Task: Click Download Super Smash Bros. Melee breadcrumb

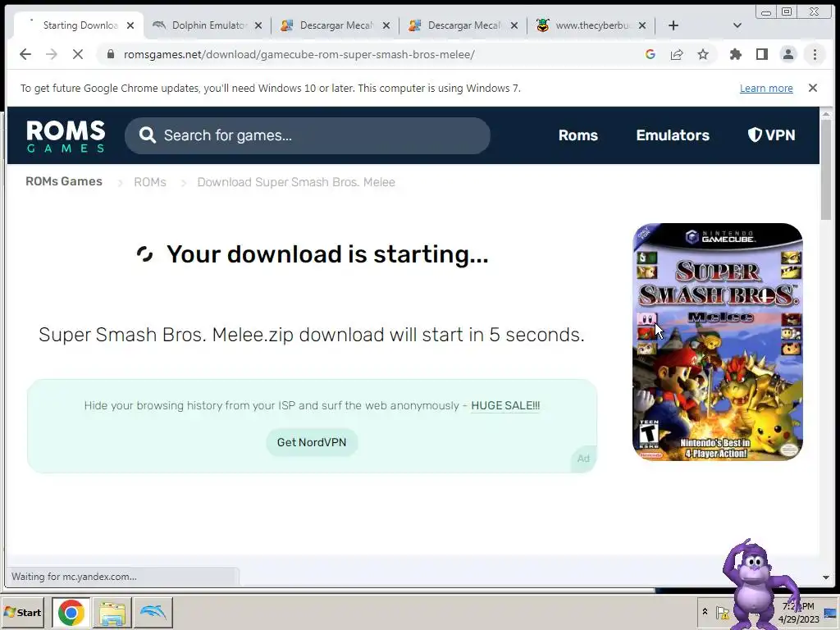Action: [296, 182]
